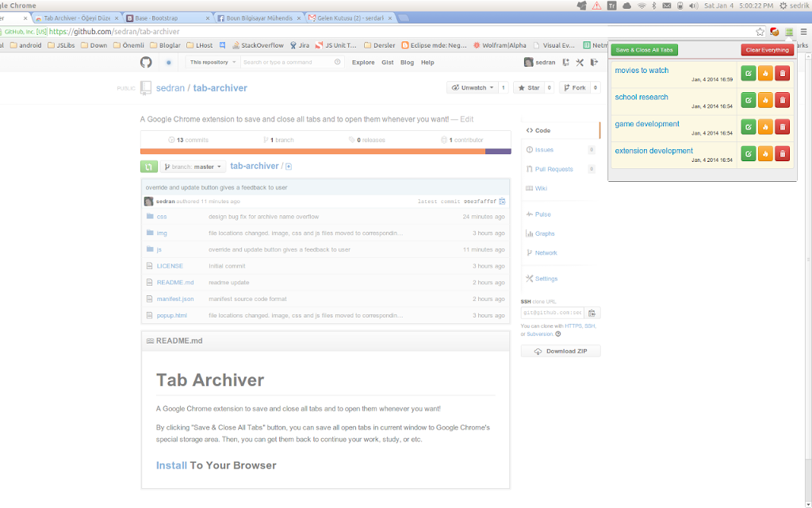Fork the repository
This screenshot has height=508, width=812.
coord(575,87)
